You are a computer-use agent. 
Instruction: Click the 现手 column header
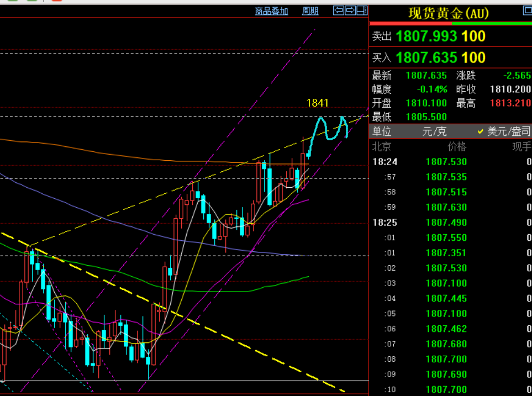[522, 146]
